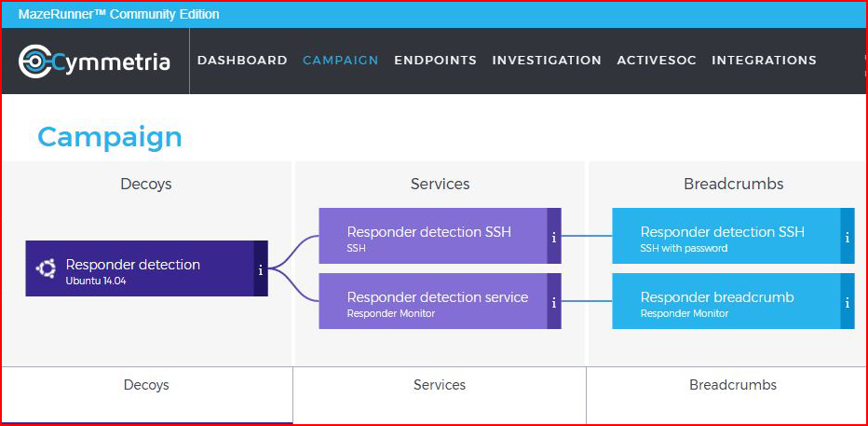Switch to the bottom Decoys tab
Viewport: 868px width, 426px height.
click(x=147, y=395)
